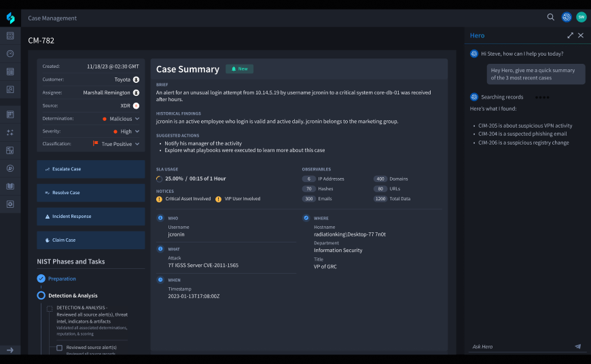Click the Escalate Case button
The image size is (591, 364).
coord(90,169)
